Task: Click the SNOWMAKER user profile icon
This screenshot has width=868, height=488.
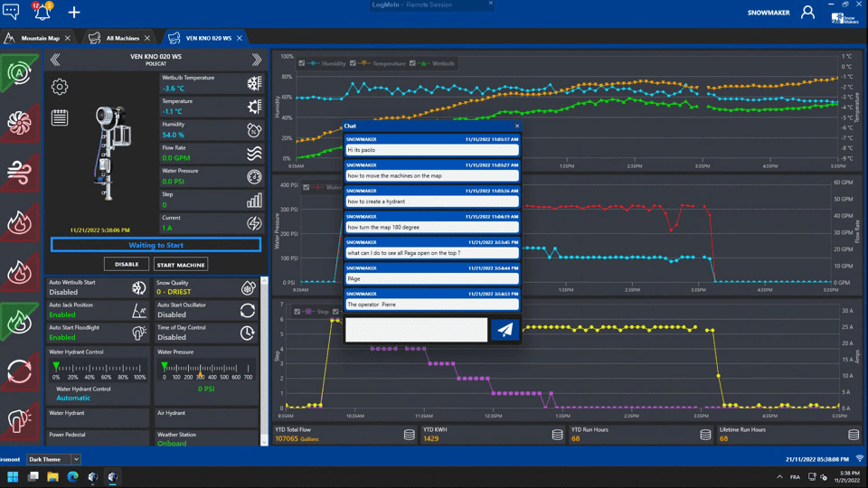Action: [x=807, y=13]
